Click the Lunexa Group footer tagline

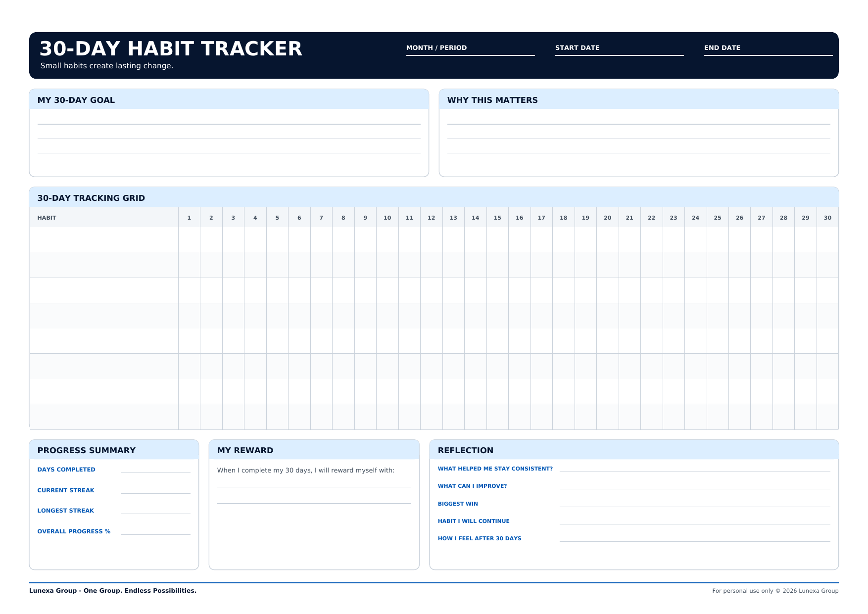click(113, 591)
